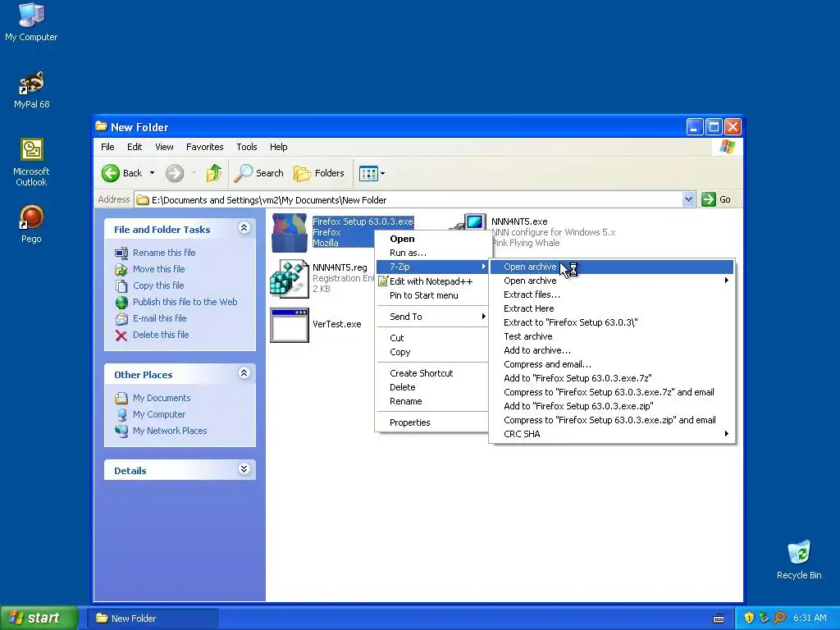Click the orange magnifier tray icon
The width and height of the screenshot is (840, 630).
click(x=779, y=618)
